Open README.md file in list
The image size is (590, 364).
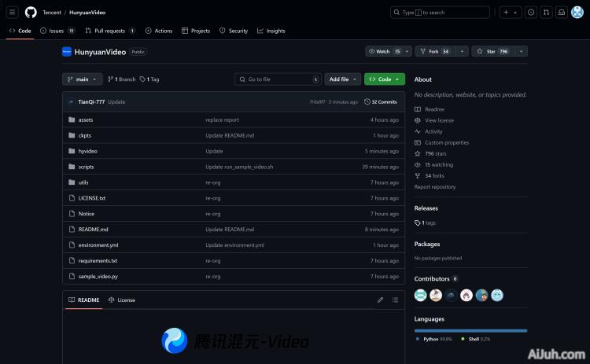tap(94, 230)
